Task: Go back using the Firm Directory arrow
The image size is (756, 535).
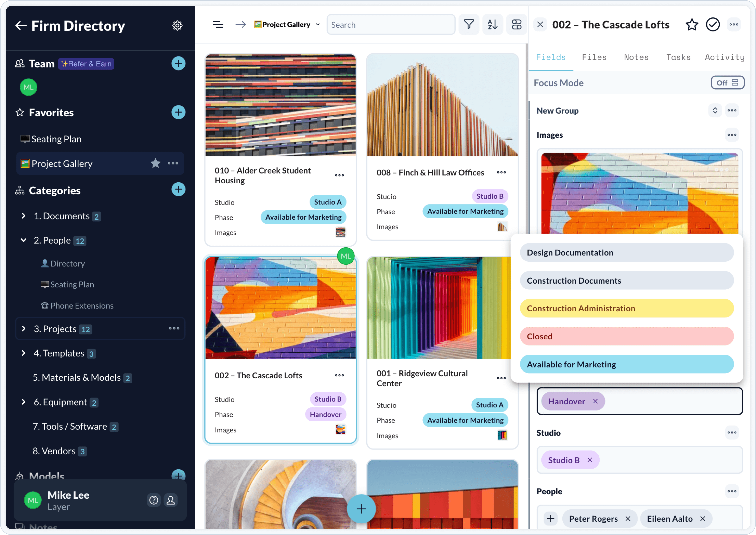Action: [21, 26]
